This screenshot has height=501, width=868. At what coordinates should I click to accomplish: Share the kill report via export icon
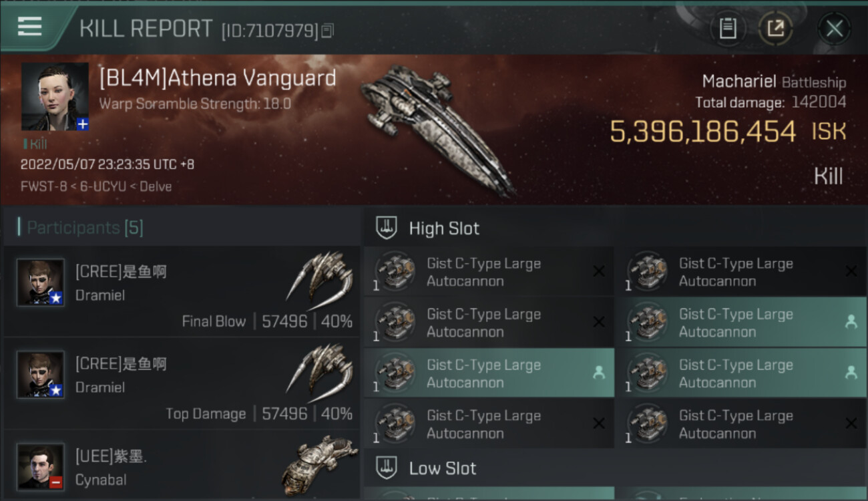[775, 29]
